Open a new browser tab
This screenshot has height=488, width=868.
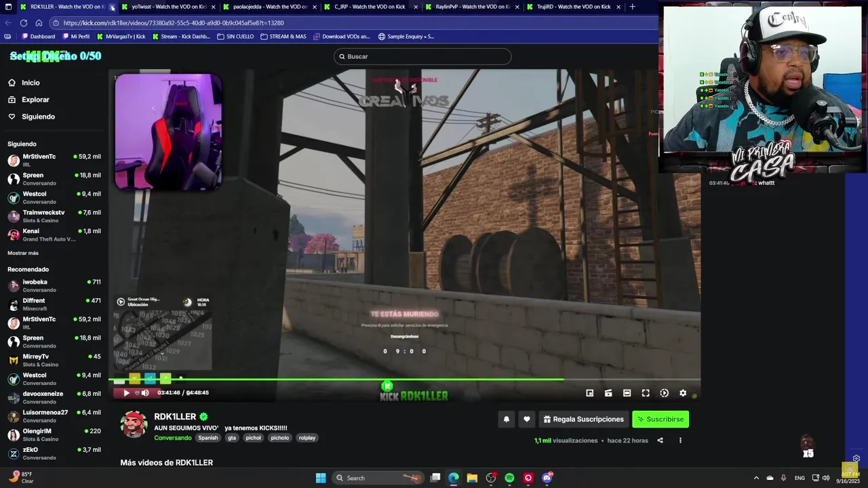coord(633,7)
